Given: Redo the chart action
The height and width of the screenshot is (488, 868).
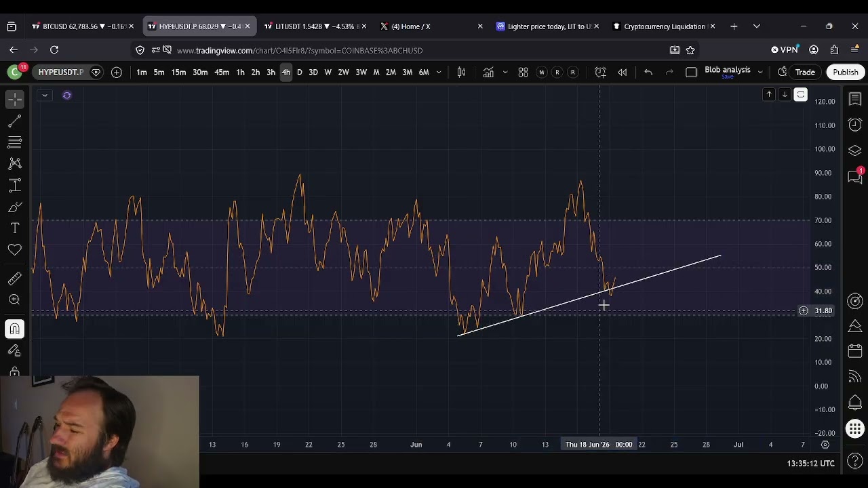Looking at the screenshot, I should (x=669, y=72).
